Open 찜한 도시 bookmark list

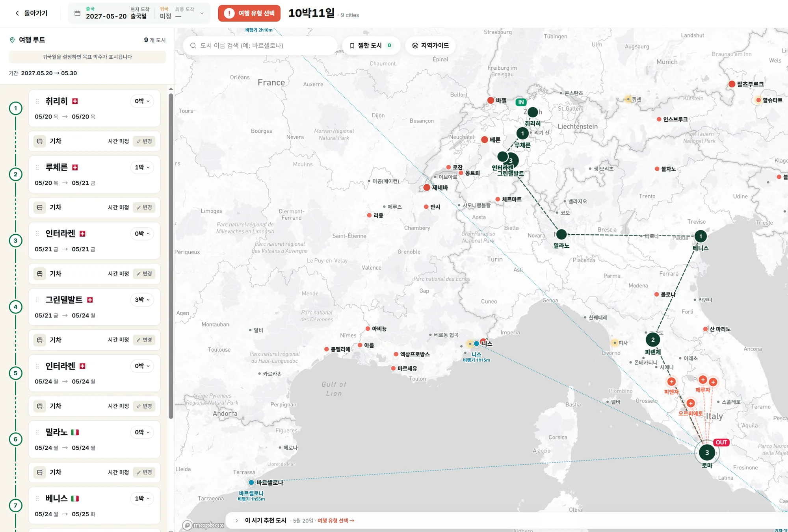pyautogui.click(x=371, y=46)
